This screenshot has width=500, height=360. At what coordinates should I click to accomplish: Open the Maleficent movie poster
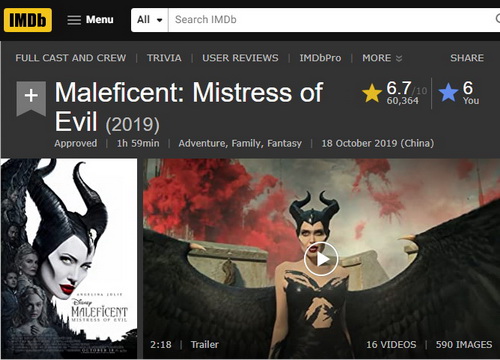coord(69,258)
